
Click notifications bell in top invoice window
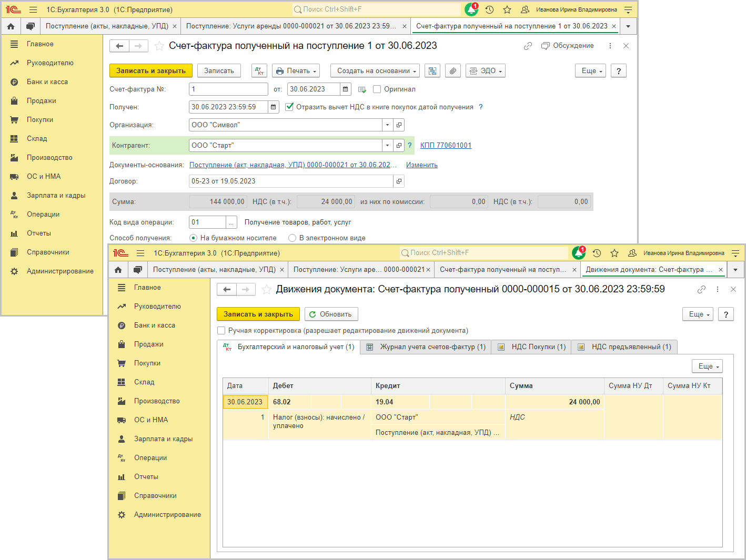tap(471, 9)
